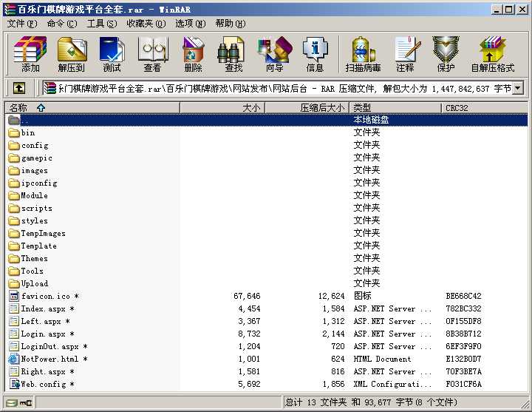The image size is (532, 412).
Task: Click the 添加 (Add) toolbar icon
Action: 30,54
